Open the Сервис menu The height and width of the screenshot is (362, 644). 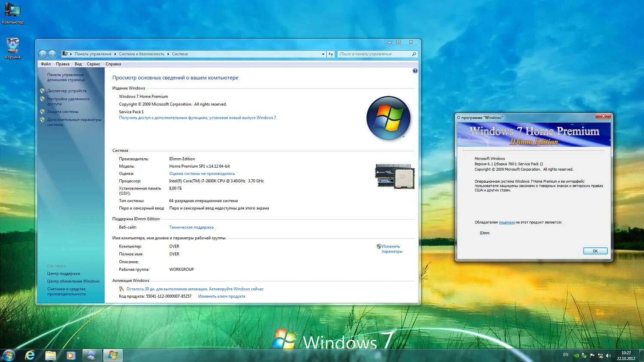(x=94, y=63)
